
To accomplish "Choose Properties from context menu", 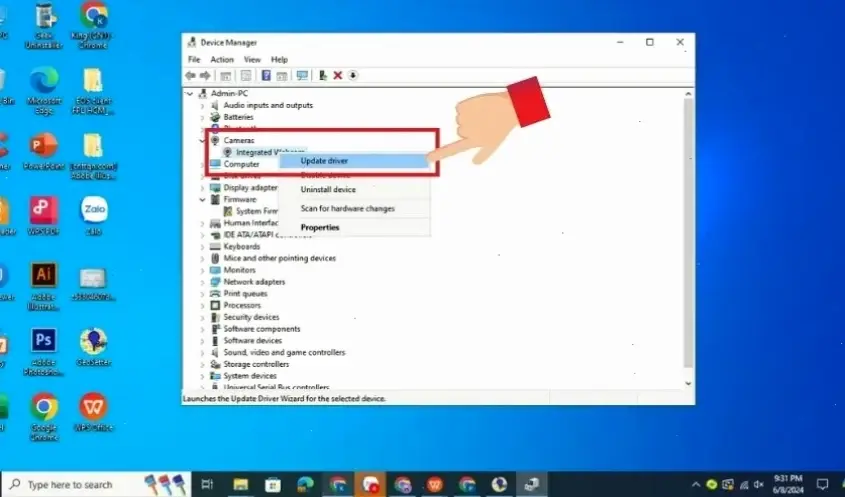I will coord(354,227).
